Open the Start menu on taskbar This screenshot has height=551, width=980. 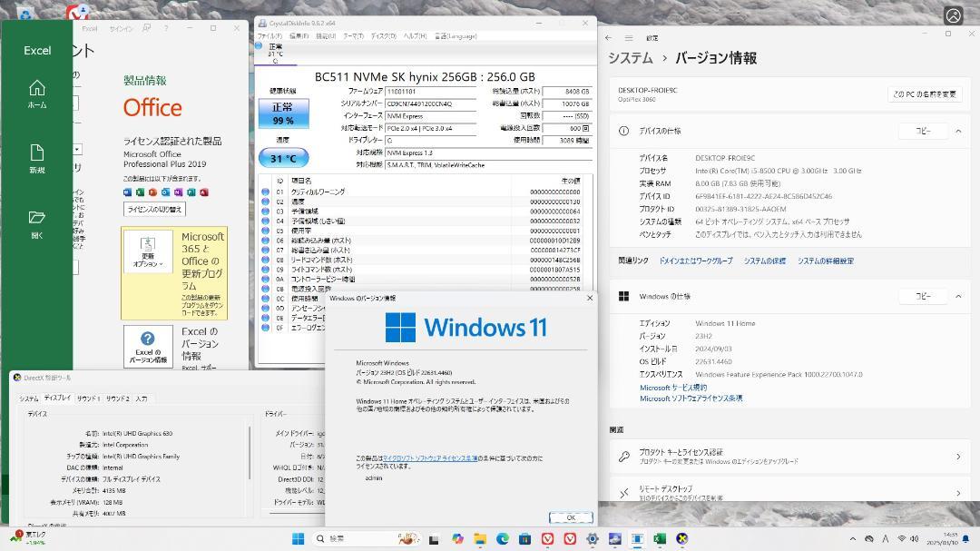(299, 539)
